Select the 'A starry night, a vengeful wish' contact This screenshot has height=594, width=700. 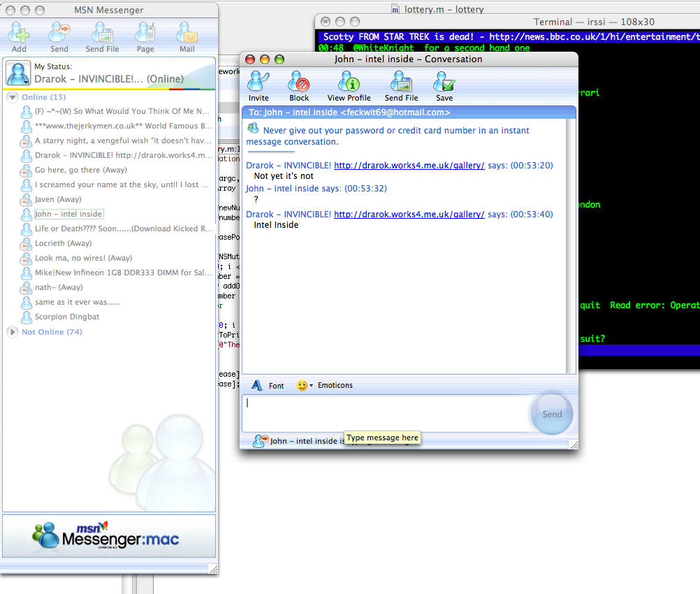(x=123, y=140)
